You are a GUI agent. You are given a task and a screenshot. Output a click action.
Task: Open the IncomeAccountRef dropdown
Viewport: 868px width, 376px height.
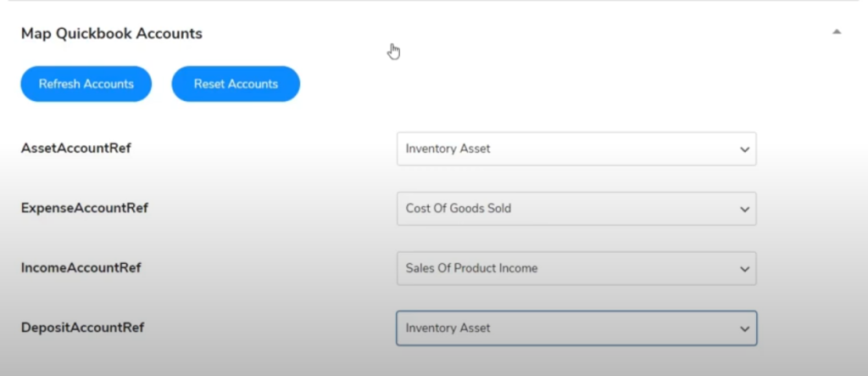click(x=576, y=268)
